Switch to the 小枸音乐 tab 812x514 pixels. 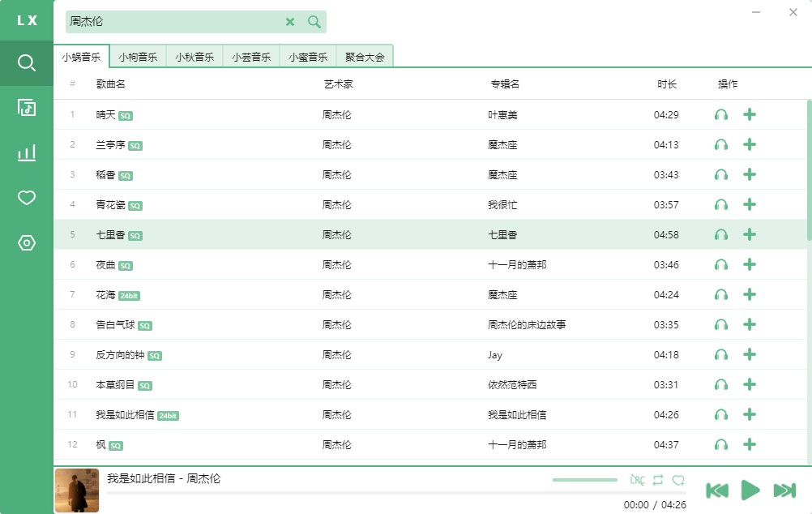click(x=138, y=57)
